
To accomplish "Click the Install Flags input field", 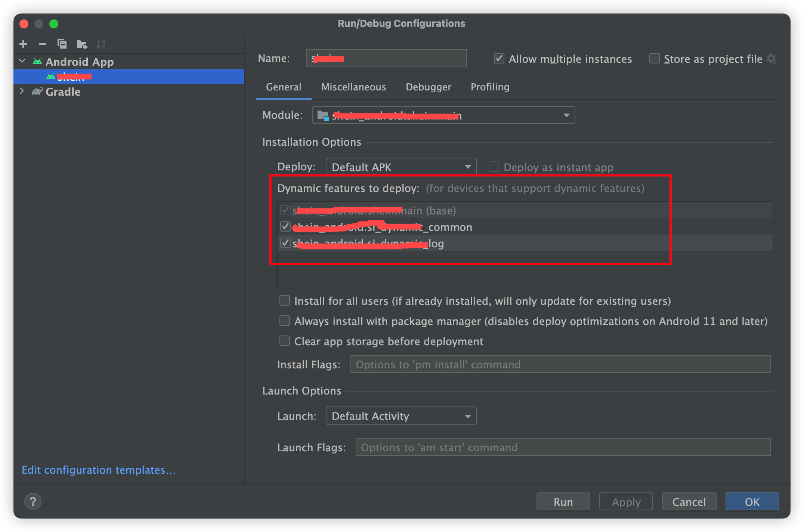I will tap(560, 364).
